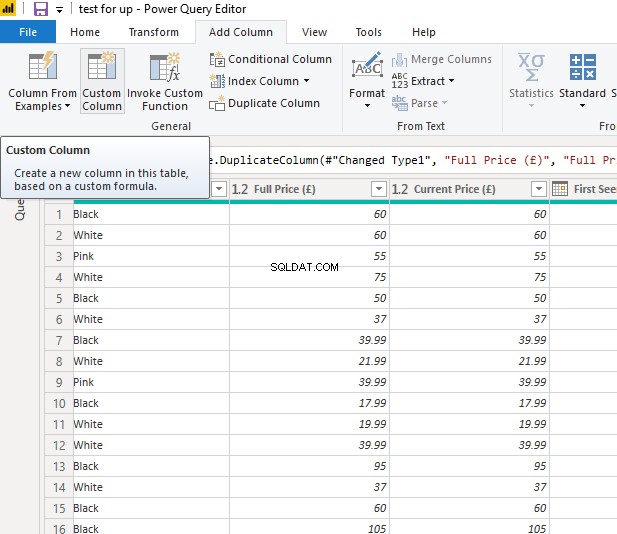Click the Custom Column button
The height and width of the screenshot is (534, 617).
pos(102,81)
